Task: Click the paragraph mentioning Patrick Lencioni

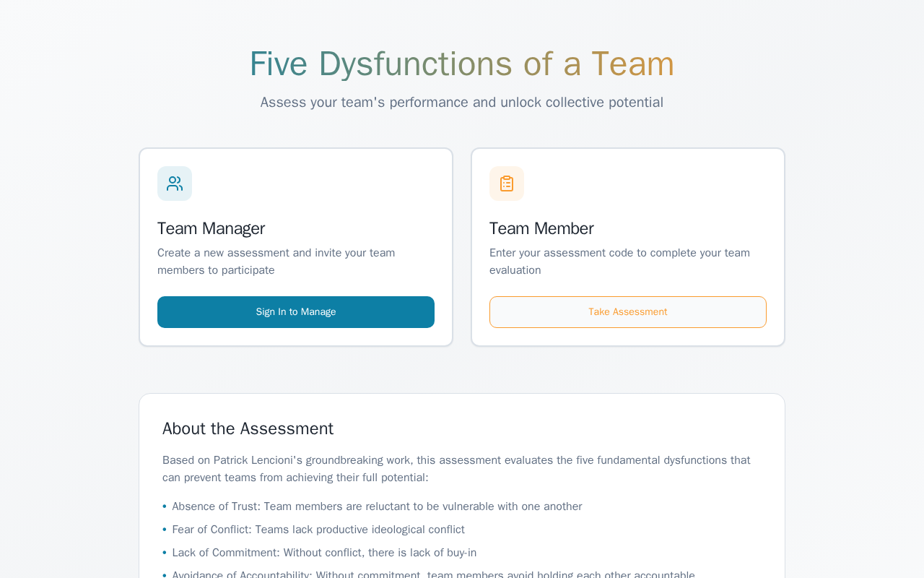Action: coord(456,469)
